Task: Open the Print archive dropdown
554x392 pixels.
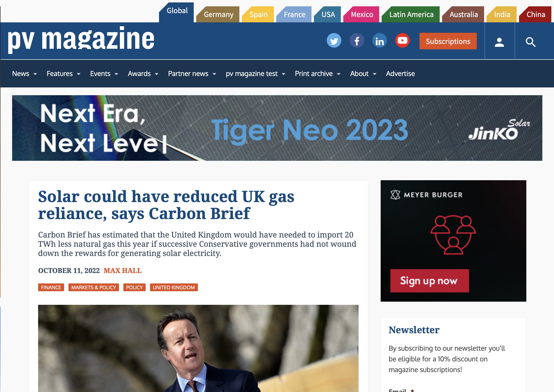Action: coord(318,74)
